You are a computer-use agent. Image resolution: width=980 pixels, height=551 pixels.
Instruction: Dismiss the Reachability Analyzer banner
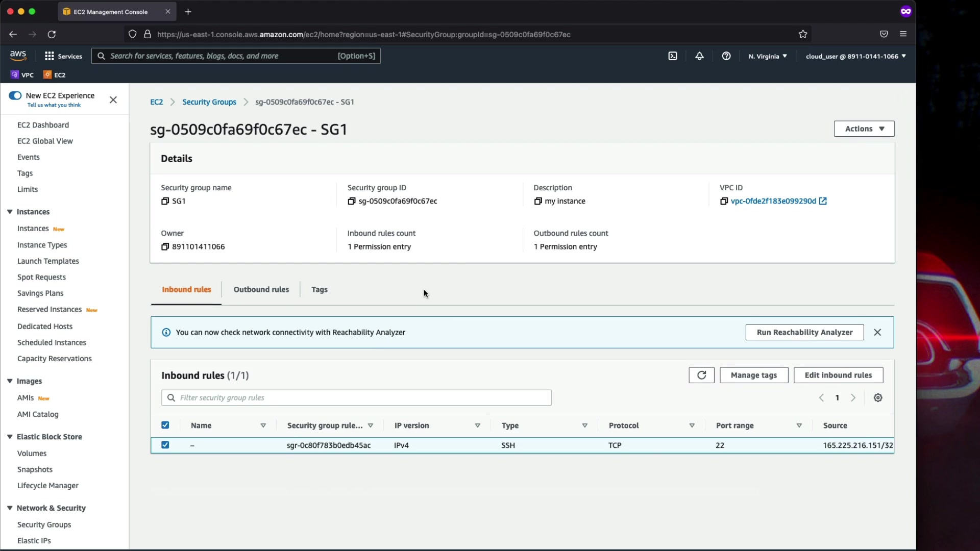pos(877,332)
